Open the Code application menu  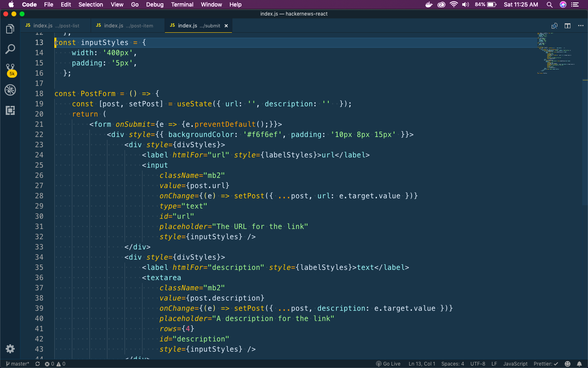29,4
